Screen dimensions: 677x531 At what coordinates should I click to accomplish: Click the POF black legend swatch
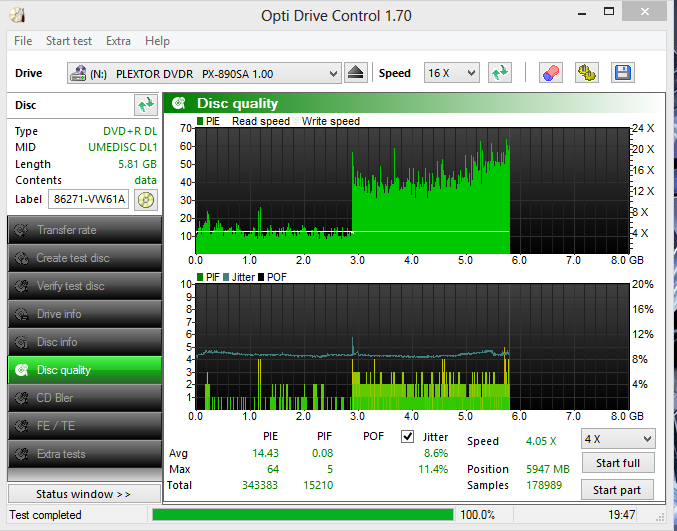(261, 277)
